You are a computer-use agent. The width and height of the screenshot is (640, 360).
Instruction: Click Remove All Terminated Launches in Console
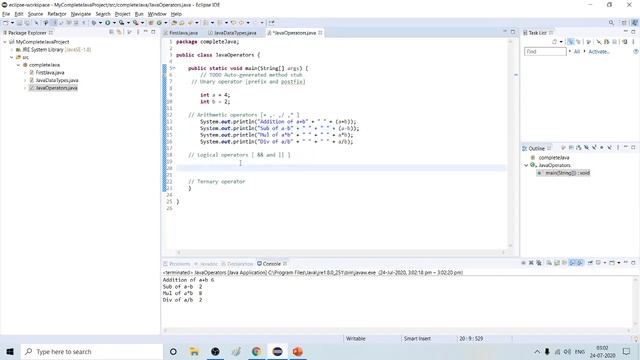(539, 263)
